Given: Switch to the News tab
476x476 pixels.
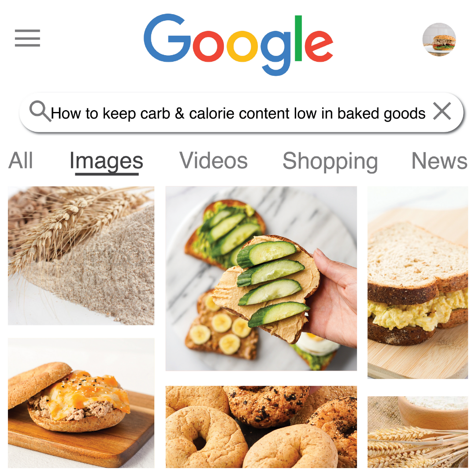Looking at the screenshot, I should point(439,160).
